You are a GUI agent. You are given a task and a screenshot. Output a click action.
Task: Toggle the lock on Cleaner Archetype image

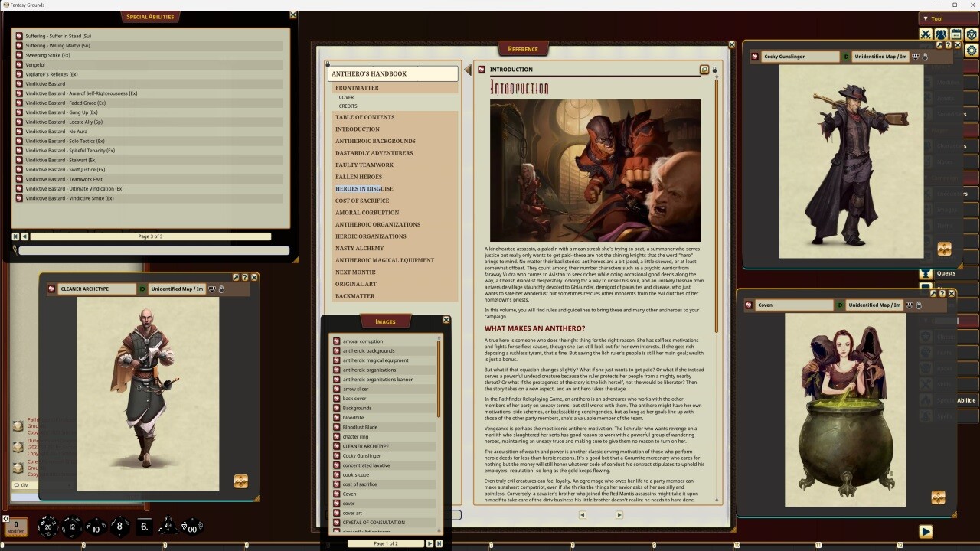[x=222, y=289]
